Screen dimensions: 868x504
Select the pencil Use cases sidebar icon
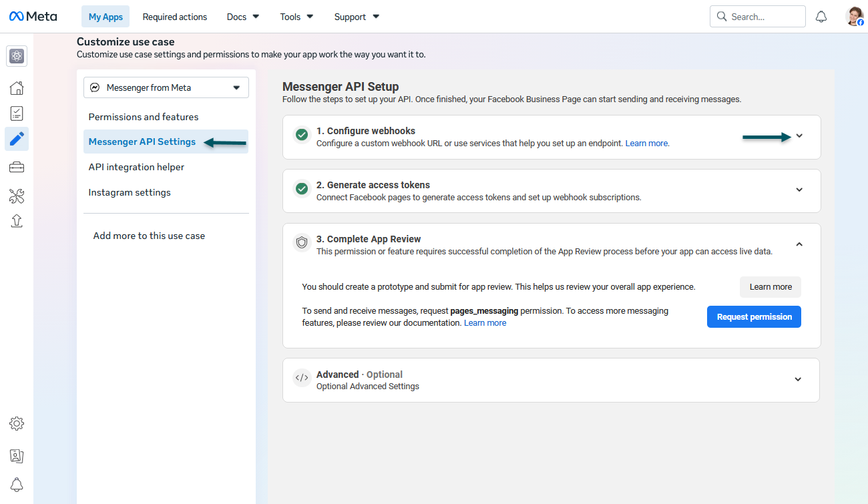pyautogui.click(x=17, y=139)
